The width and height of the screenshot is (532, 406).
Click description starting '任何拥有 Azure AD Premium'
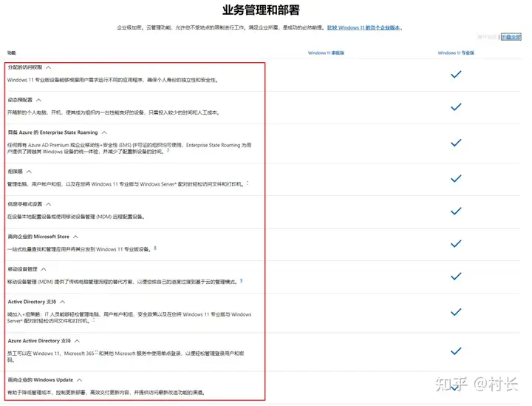(x=129, y=149)
